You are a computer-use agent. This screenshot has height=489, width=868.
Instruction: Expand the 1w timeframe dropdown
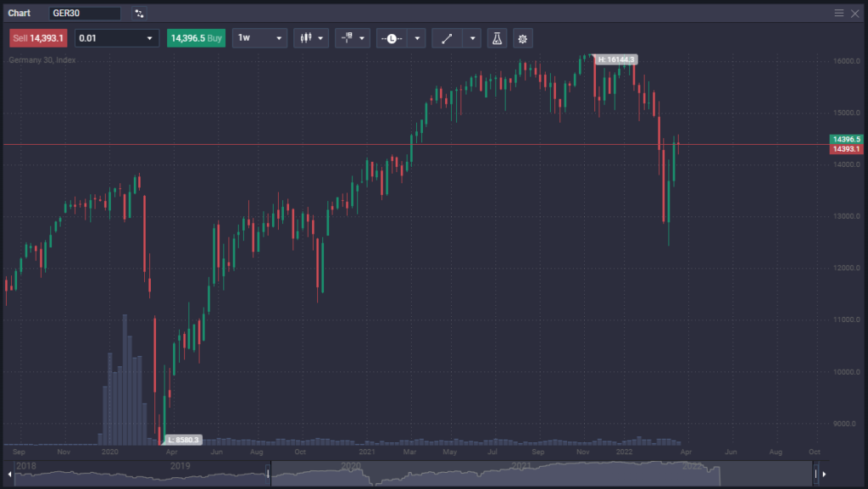tap(259, 38)
